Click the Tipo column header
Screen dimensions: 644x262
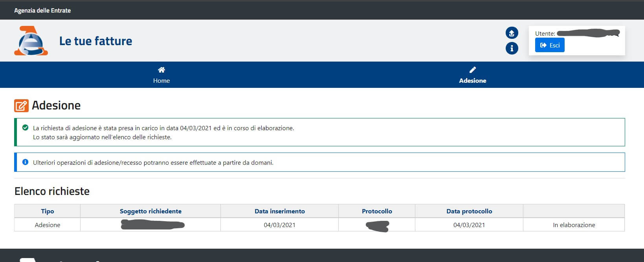click(47, 211)
